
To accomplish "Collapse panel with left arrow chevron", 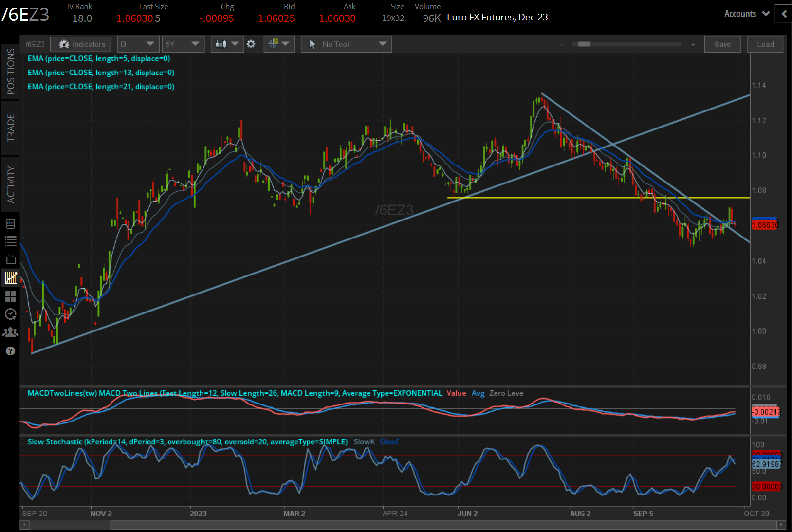I will point(784,14).
